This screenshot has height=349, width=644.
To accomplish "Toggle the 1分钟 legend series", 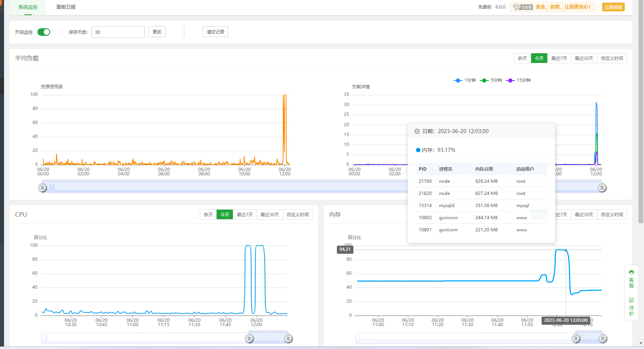I will [x=465, y=80].
